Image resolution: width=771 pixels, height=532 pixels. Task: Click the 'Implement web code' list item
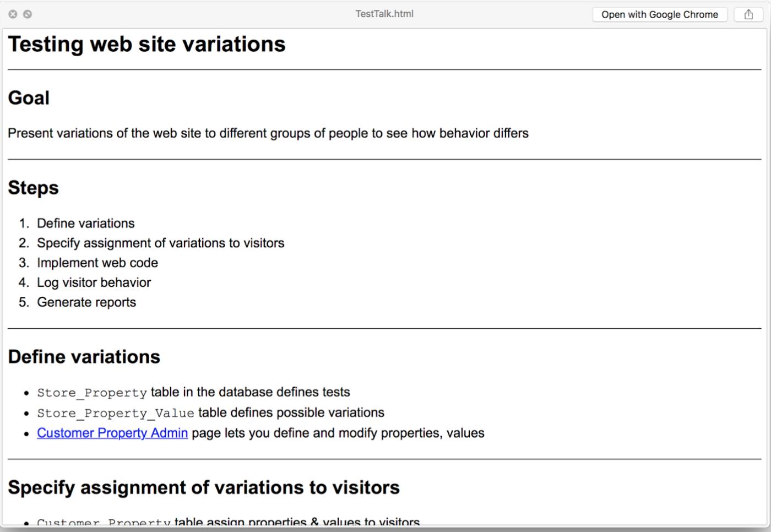[97, 263]
